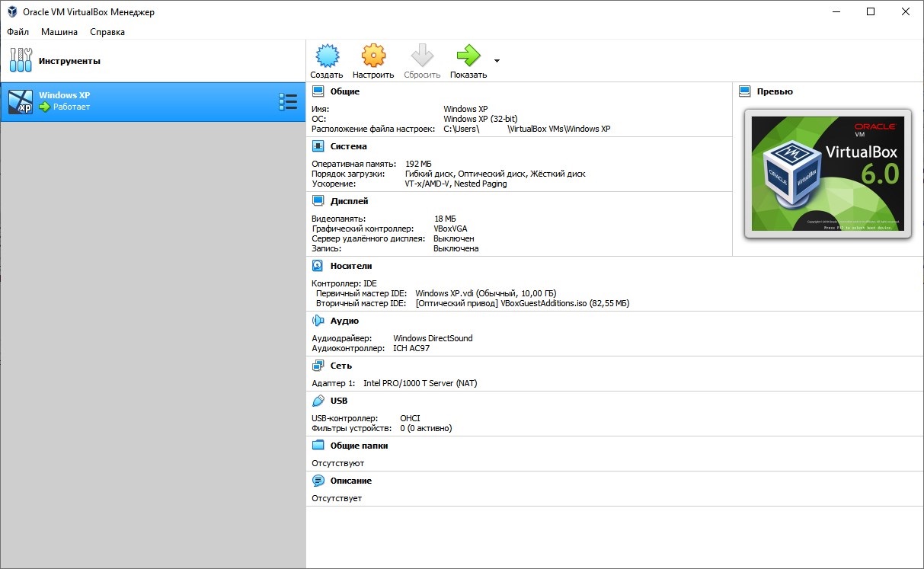
Task: Open the Машина menu
Action: (x=59, y=32)
